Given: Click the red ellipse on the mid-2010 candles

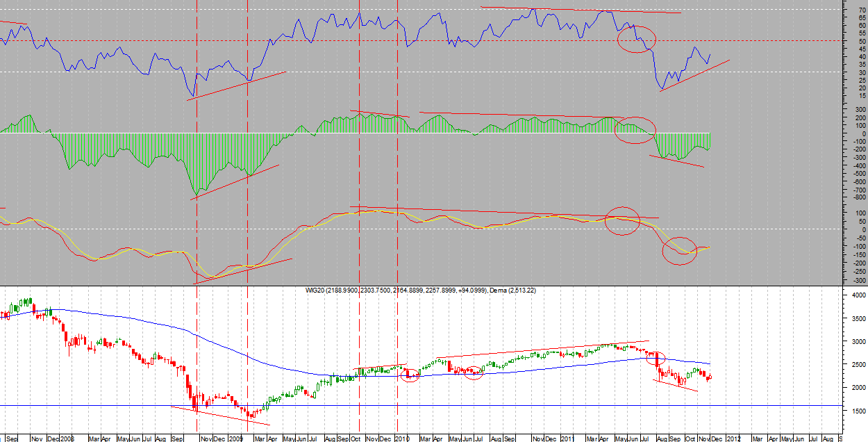Looking at the screenshot, I should click(x=474, y=373).
